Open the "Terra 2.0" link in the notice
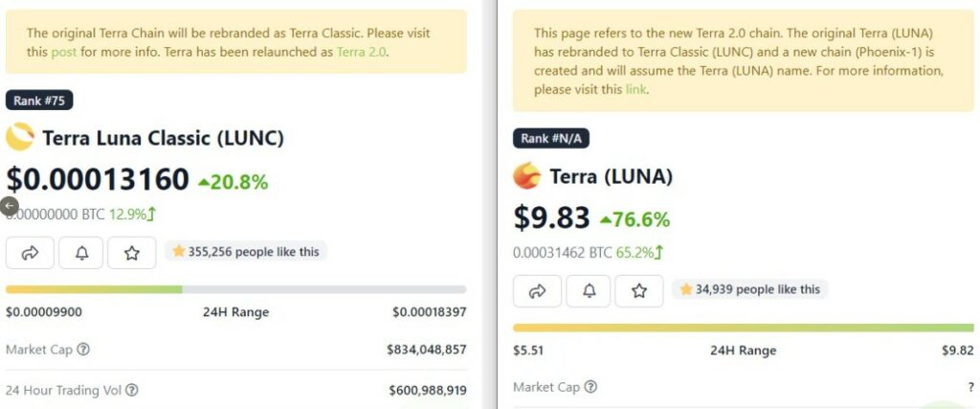 pyautogui.click(x=362, y=52)
